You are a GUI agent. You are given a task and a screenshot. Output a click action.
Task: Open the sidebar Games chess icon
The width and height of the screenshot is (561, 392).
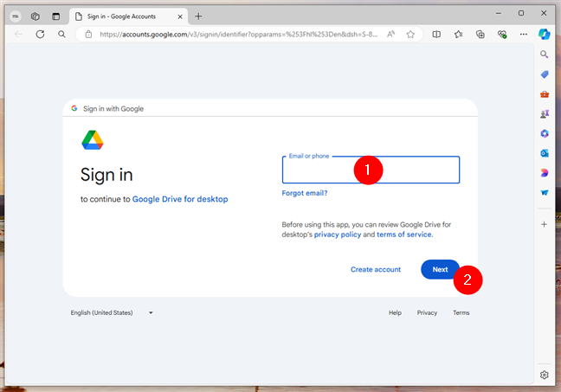coord(545,114)
